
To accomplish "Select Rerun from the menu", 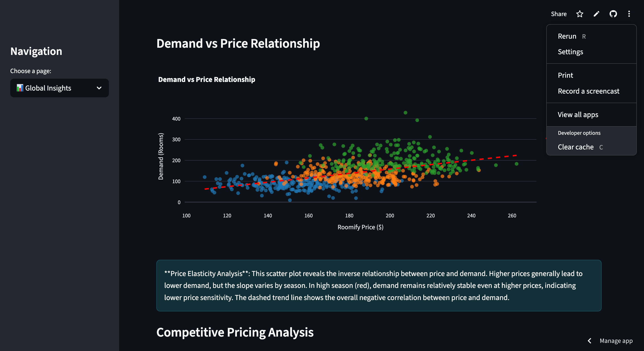I will point(567,37).
